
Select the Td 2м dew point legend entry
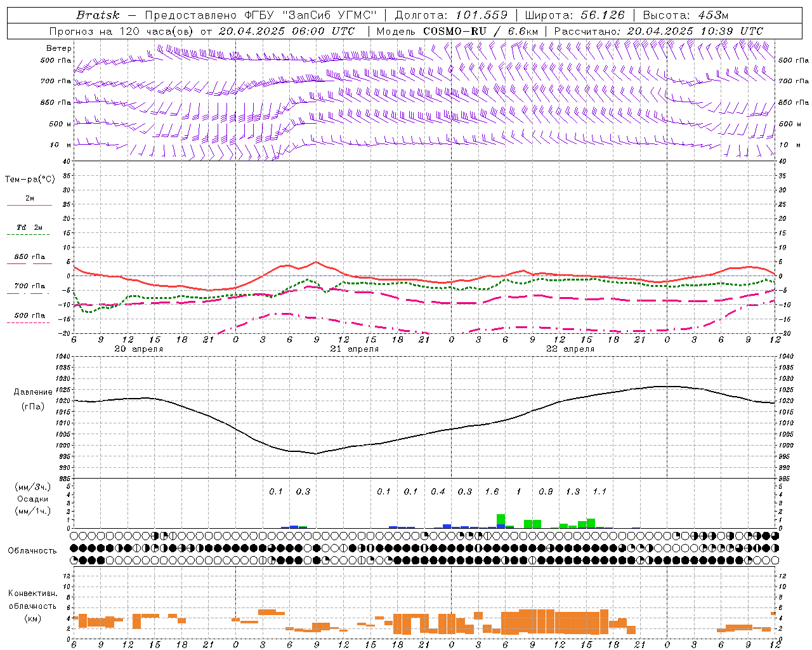pos(30,227)
